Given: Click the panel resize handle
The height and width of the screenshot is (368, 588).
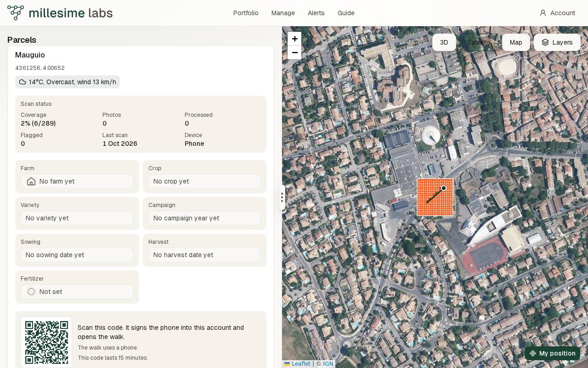Looking at the screenshot, I should pos(282,198).
